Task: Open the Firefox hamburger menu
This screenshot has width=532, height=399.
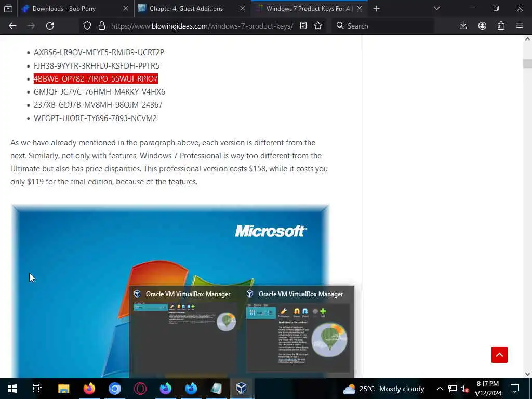Action: click(520, 26)
